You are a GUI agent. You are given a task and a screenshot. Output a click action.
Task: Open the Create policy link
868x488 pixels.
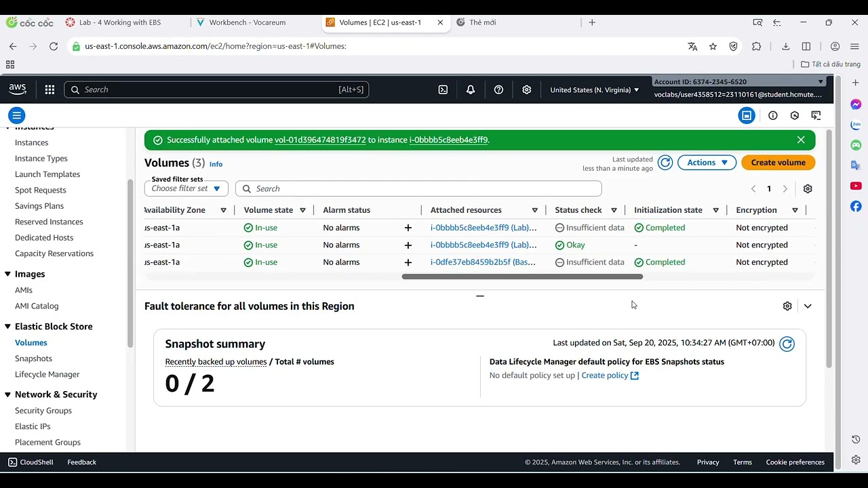coord(610,375)
